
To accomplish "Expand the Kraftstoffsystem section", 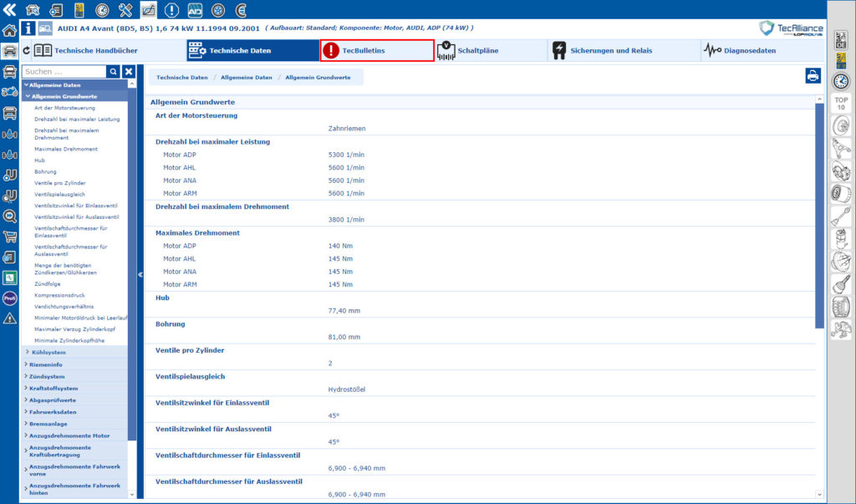I will 74,388.
